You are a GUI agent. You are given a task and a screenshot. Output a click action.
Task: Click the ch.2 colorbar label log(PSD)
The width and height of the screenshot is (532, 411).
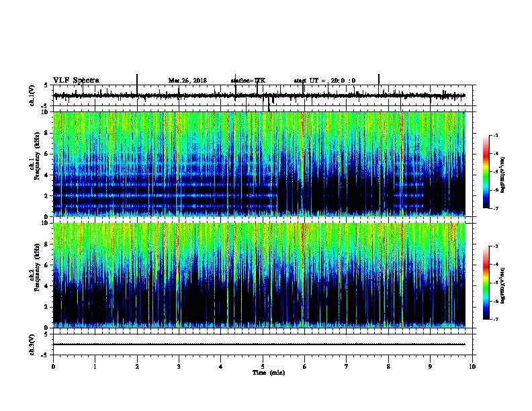coord(503,285)
